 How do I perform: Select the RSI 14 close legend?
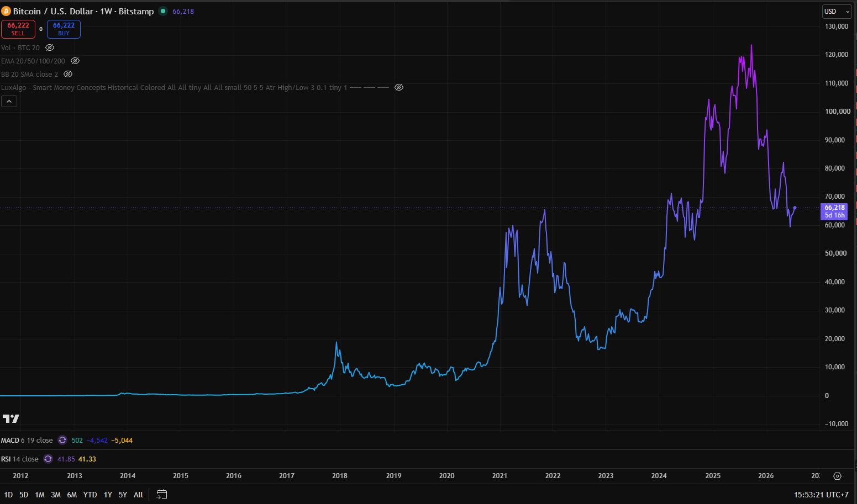(x=20, y=459)
